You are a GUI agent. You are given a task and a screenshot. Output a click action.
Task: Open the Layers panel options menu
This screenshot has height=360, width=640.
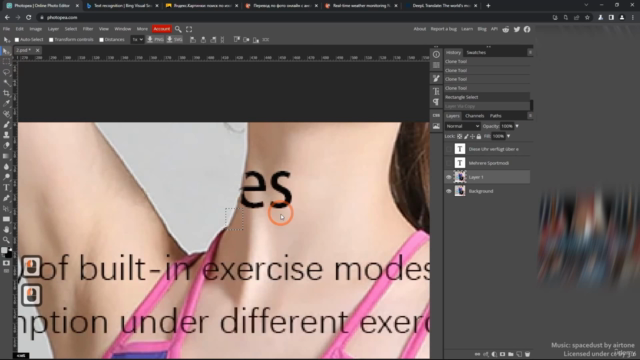(530, 116)
